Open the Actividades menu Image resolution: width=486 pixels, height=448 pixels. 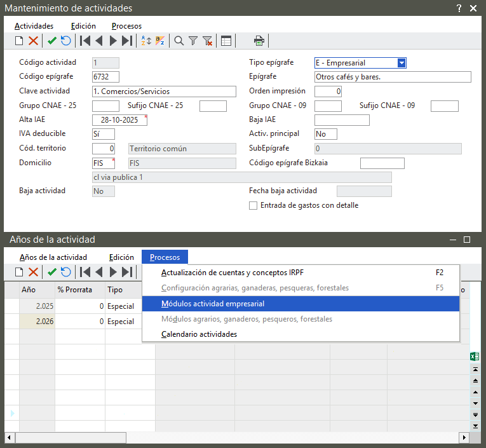coord(34,26)
